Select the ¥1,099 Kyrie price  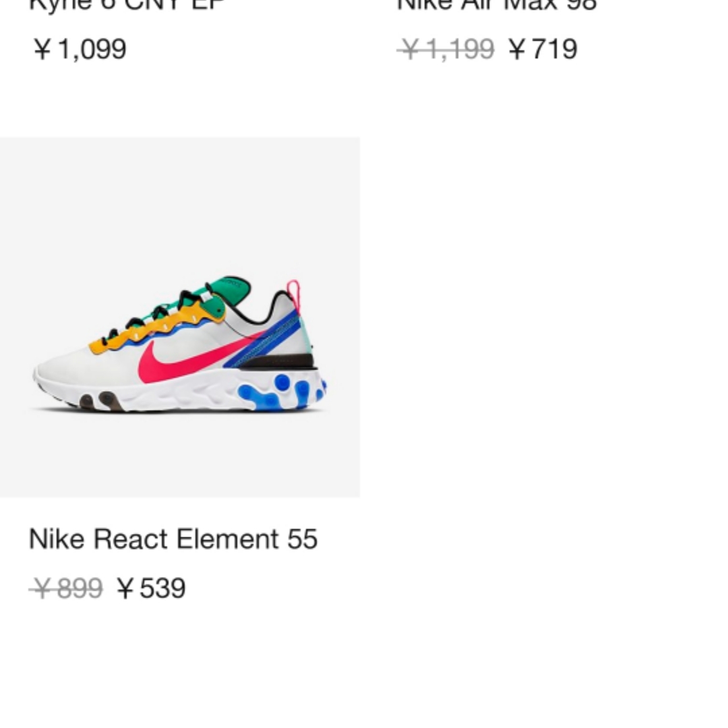pyautogui.click(x=80, y=49)
